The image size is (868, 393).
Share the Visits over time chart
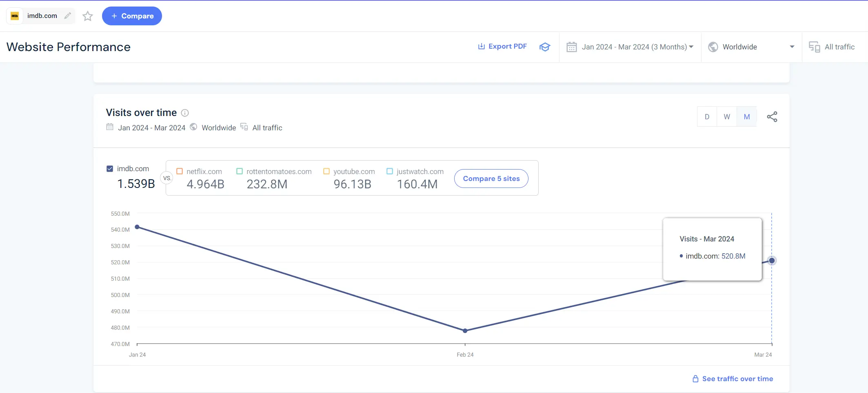(772, 117)
